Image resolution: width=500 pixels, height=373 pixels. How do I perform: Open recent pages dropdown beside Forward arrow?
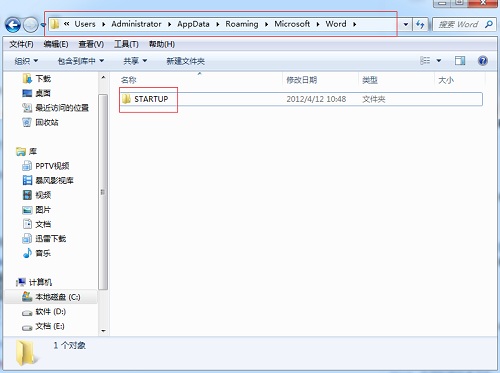(x=43, y=25)
